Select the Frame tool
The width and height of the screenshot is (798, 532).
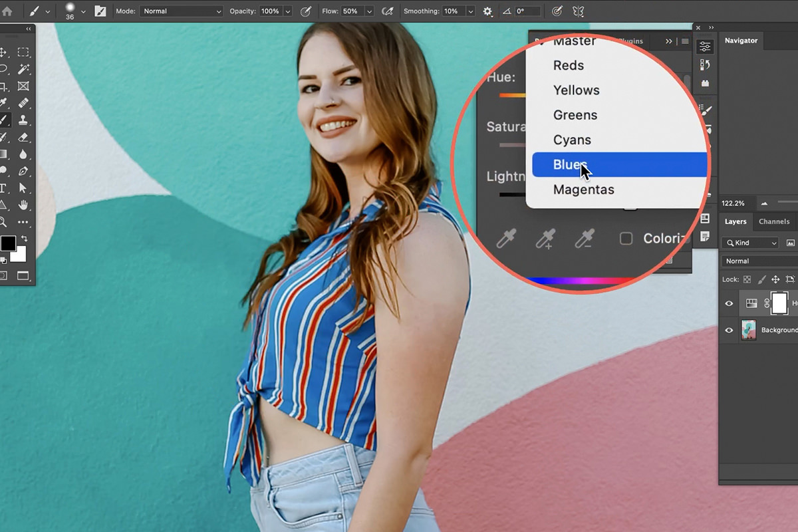point(23,86)
